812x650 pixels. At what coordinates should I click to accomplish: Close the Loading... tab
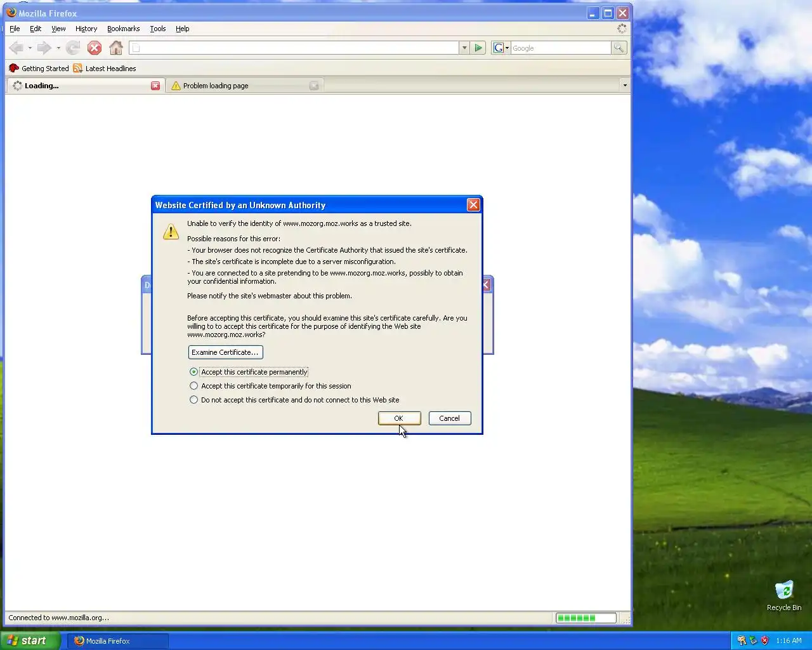[155, 86]
